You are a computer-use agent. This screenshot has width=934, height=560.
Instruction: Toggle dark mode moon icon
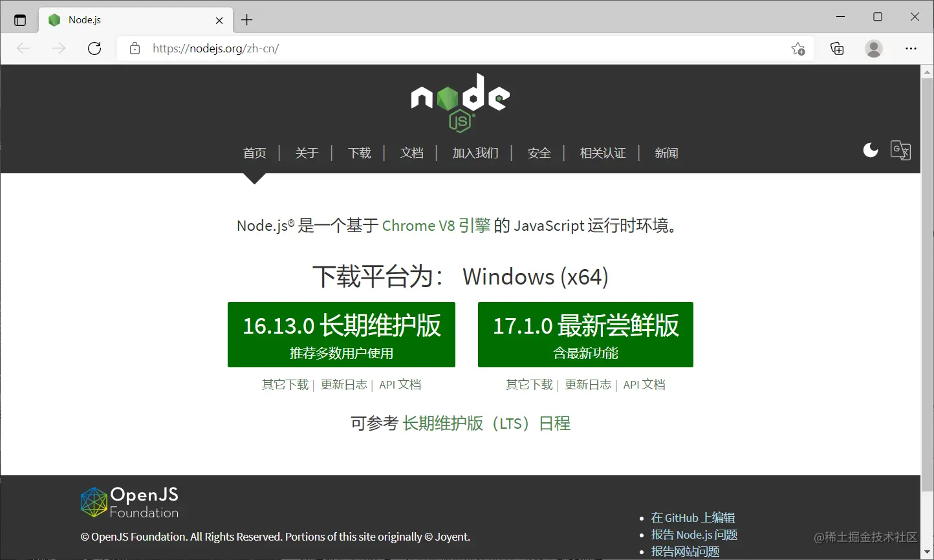pos(871,150)
